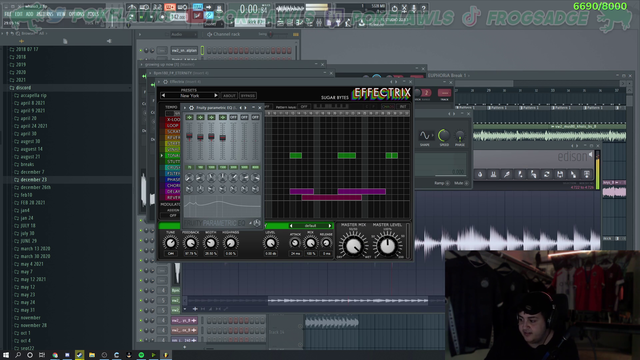Open the ADD menu
The image size is (640, 360).
click(29, 14)
